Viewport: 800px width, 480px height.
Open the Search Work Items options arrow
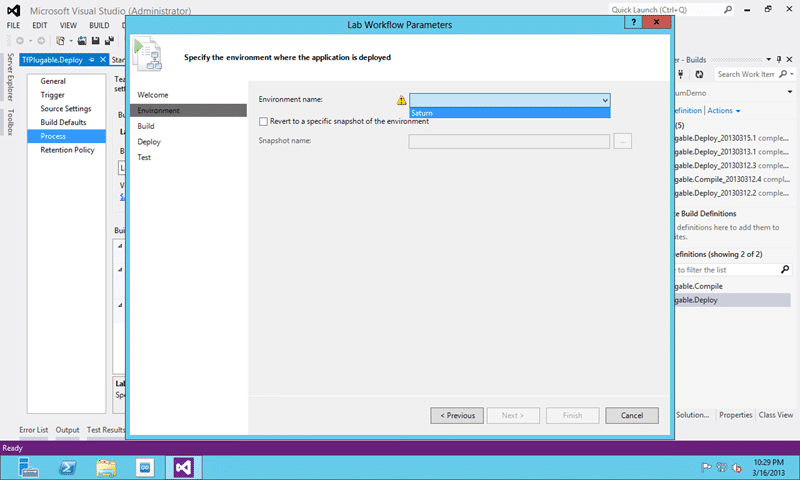tap(792, 74)
